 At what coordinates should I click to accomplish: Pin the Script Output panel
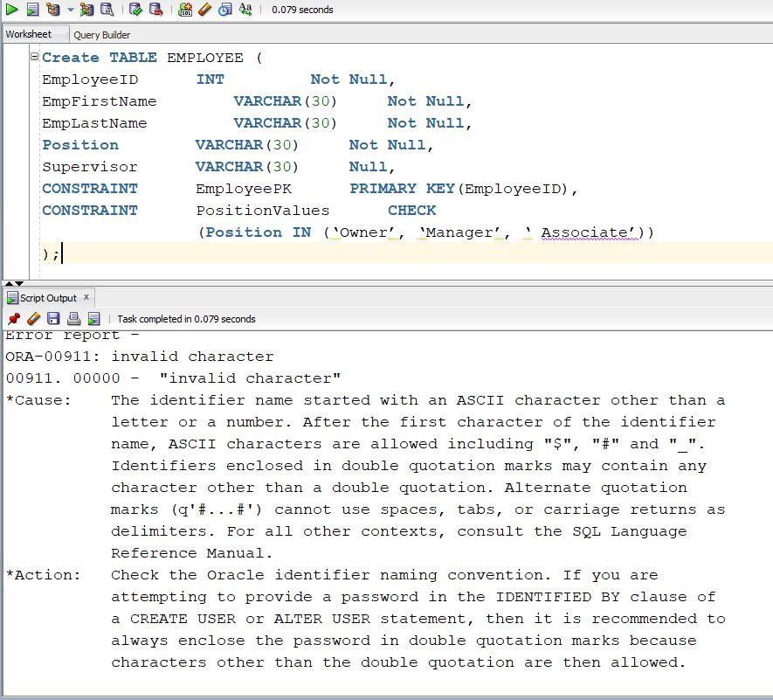tap(14, 319)
